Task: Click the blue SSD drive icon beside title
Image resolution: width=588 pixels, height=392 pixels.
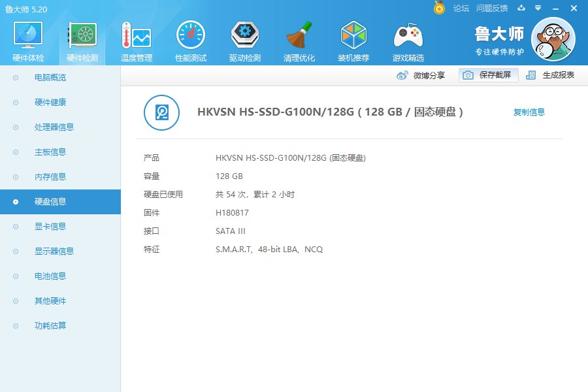Action: [161, 112]
